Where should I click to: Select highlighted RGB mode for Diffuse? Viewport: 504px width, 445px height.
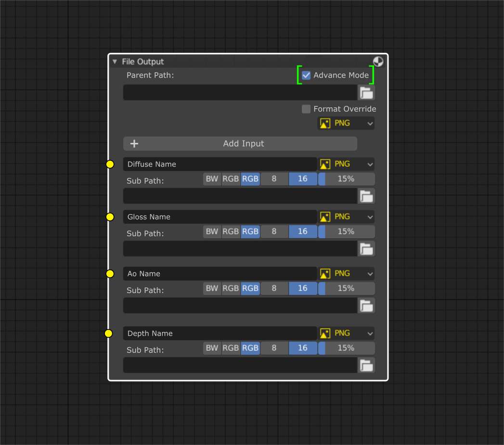250,179
